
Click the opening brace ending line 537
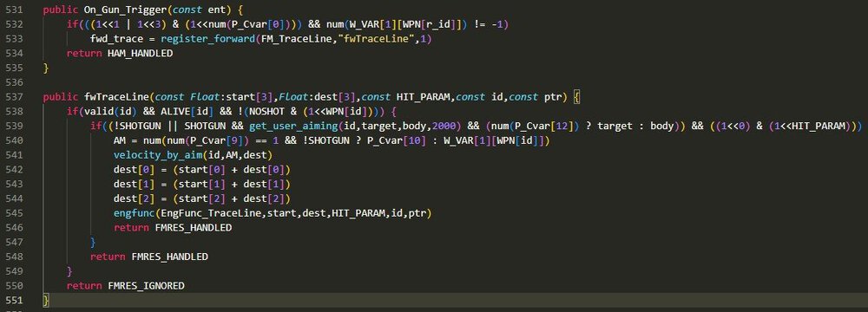coord(576,97)
